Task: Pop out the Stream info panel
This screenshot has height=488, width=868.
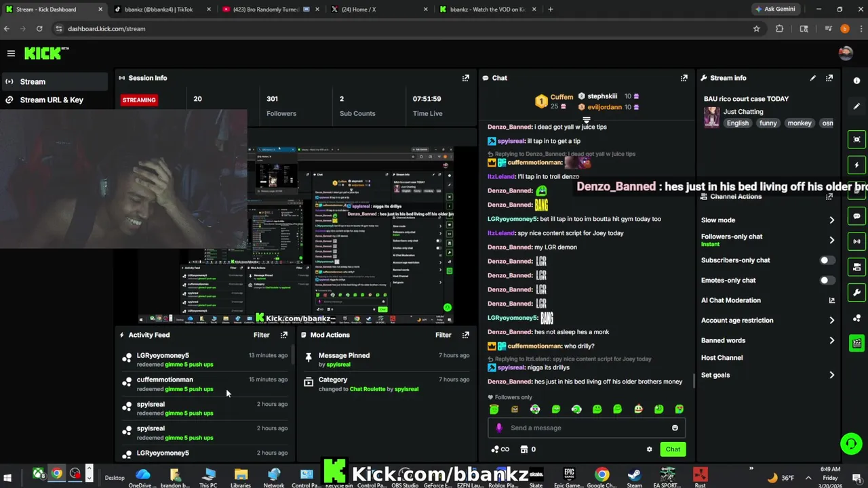Action: (x=829, y=78)
